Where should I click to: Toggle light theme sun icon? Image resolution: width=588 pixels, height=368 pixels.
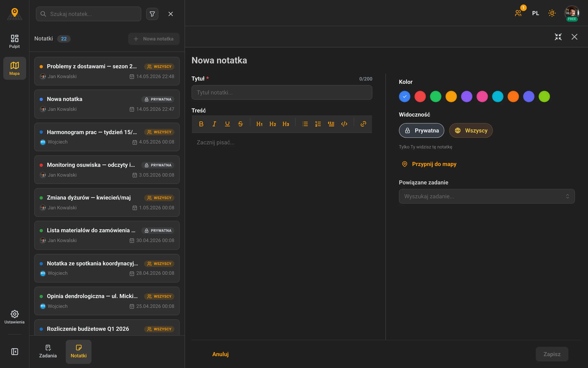pyautogui.click(x=552, y=13)
